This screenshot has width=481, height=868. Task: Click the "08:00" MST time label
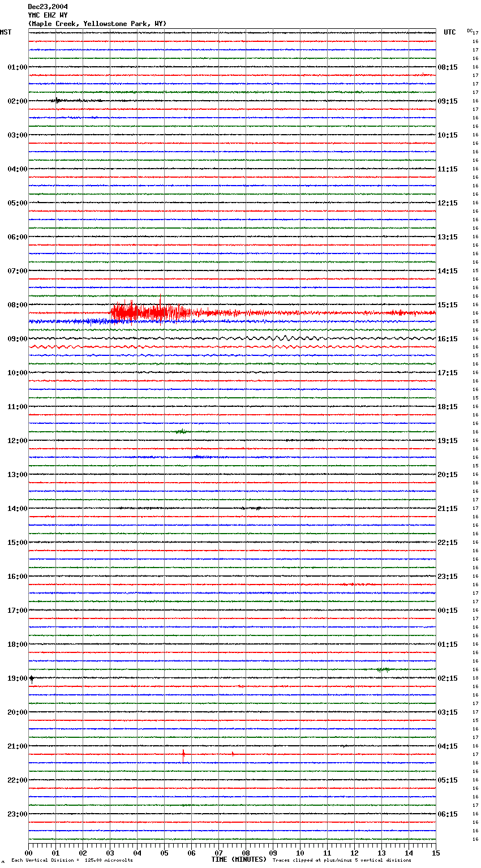coord(18,305)
